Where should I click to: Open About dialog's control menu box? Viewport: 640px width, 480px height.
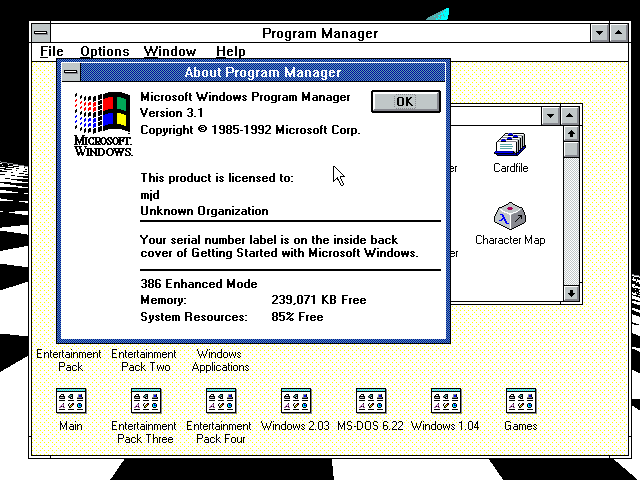pyautogui.click(x=71, y=72)
